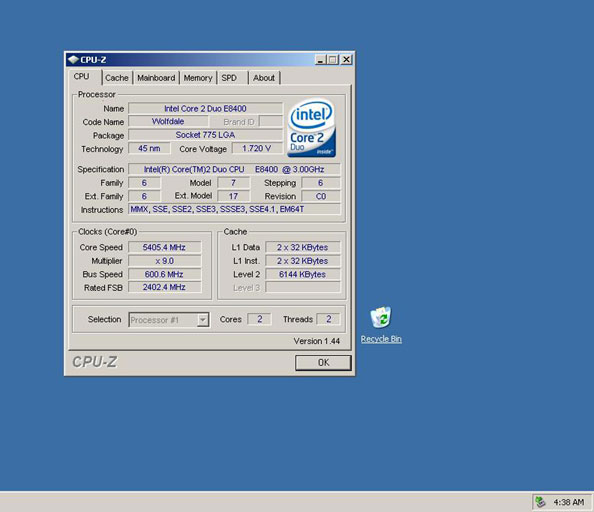The height and width of the screenshot is (512, 594).
Task: Click the Model value 7
Action: (233, 183)
